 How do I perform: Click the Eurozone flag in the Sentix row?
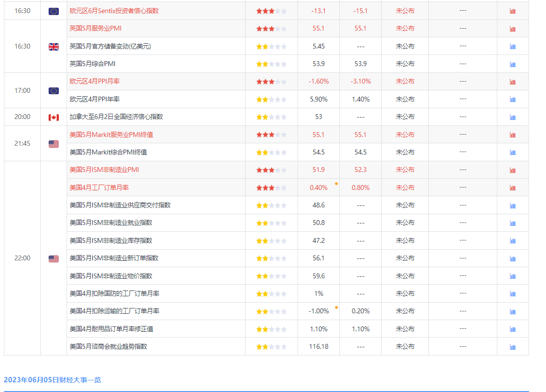(x=53, y=12)
